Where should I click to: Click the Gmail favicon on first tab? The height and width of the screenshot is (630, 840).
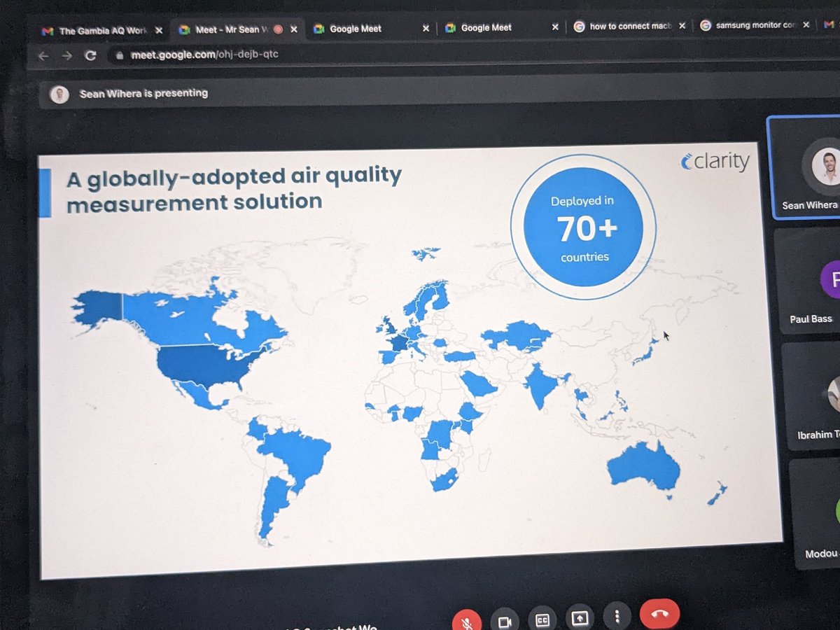tap(48, 31)
